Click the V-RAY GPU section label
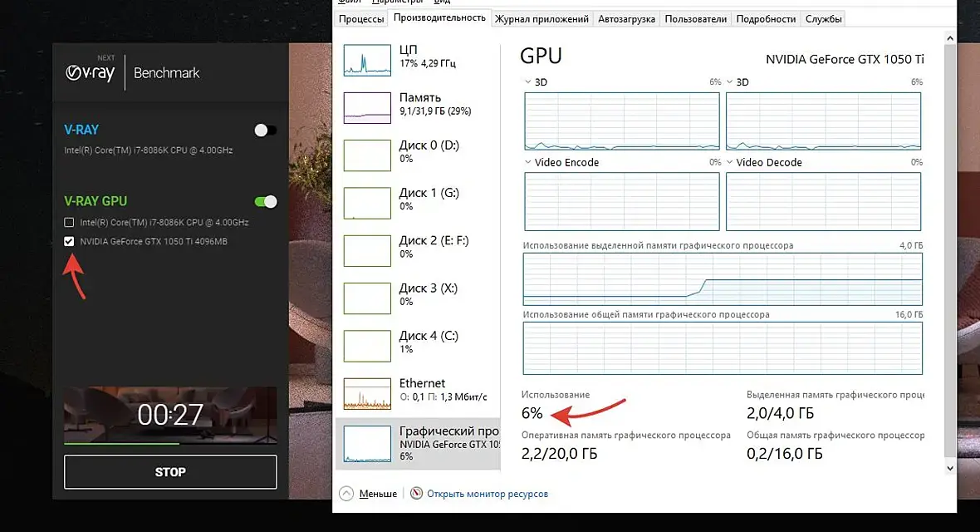980x532 pixels. (x=96, y=201)
